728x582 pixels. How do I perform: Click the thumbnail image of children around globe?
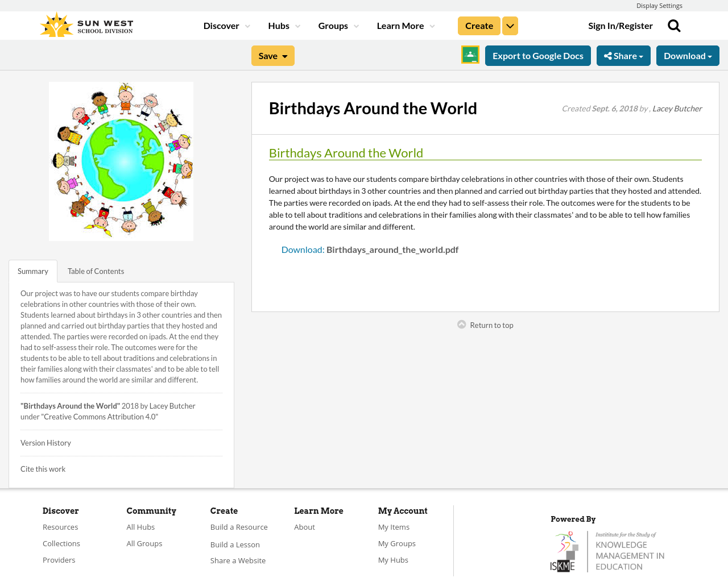tap(121, 161)
